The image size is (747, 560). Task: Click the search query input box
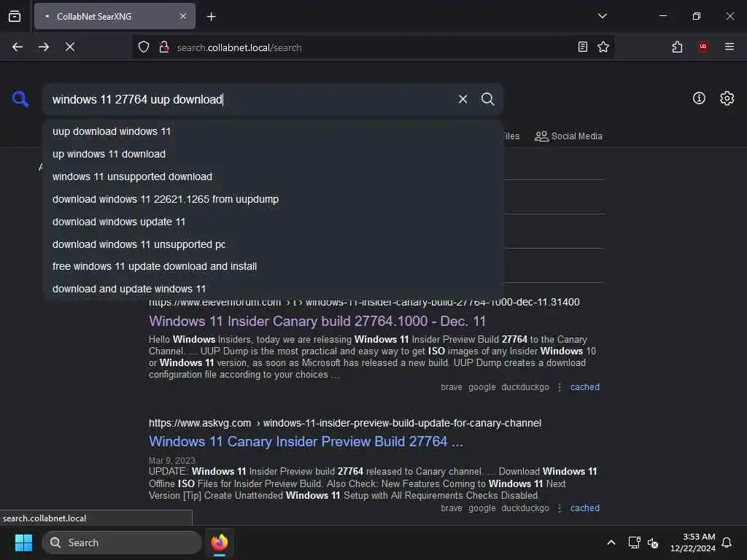click(250, 99)
